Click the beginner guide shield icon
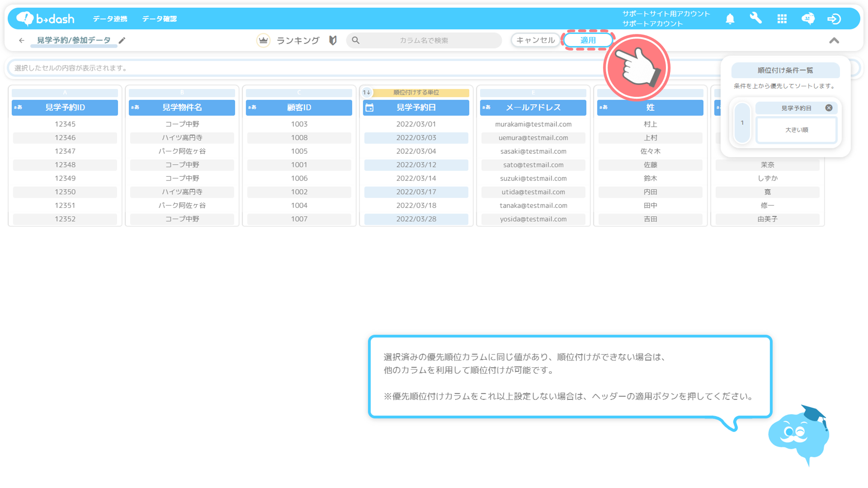The height and width of the screenshot is (488, 868). [x=333, y=40]
